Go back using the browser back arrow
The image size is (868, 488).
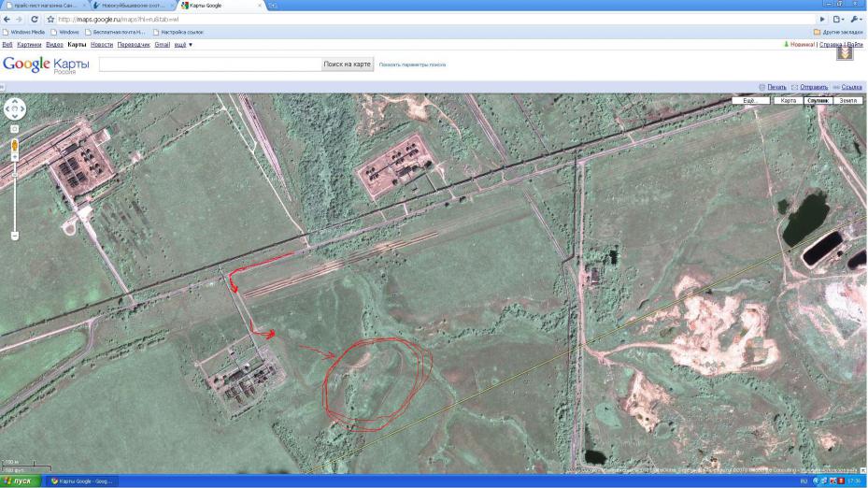click(x=7, y=19)
